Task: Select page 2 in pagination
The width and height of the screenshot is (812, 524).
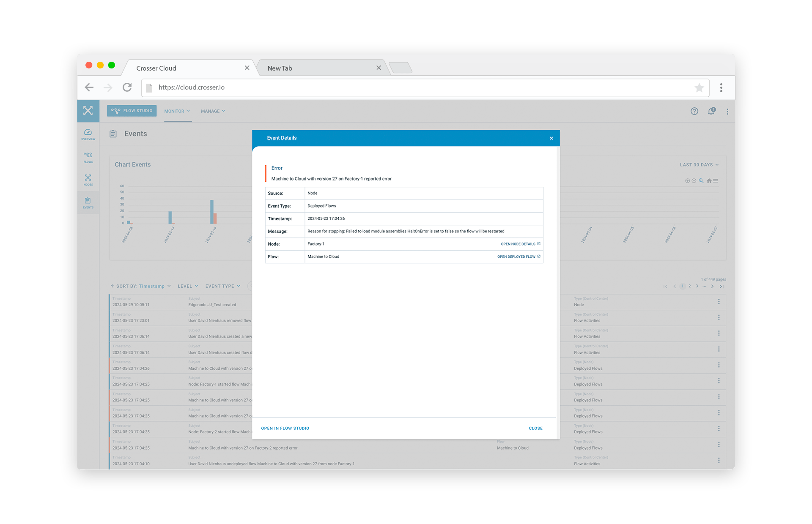Action: (690, 287)
